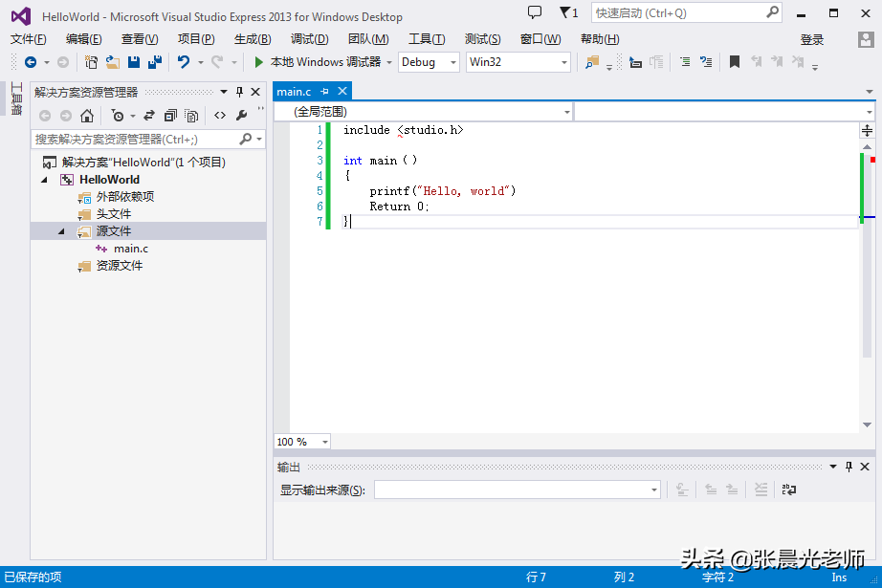Viewport: 882px width, 588px height.
Task: Open the undo history dropdown arrow
Action: [200, 62]
